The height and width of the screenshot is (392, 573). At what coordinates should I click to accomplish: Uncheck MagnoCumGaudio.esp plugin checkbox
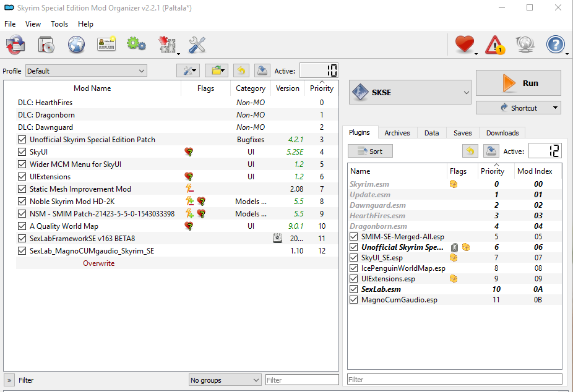(353, 300)
